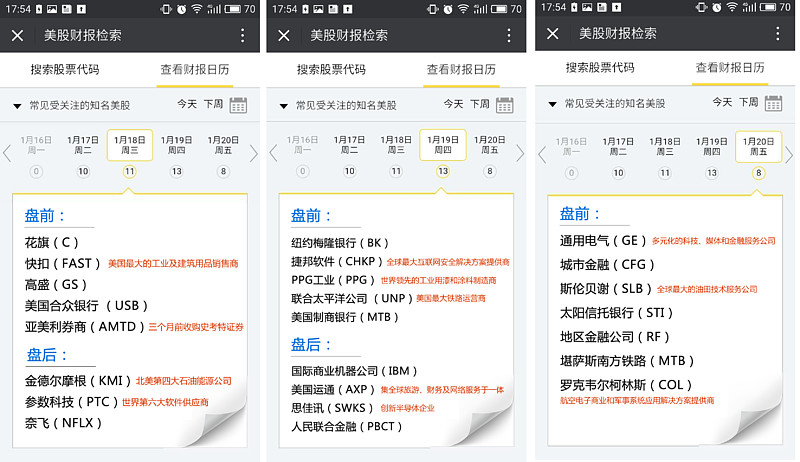Go to previous week arrow in right phone
800x462 pixels.
coord(542,155)
